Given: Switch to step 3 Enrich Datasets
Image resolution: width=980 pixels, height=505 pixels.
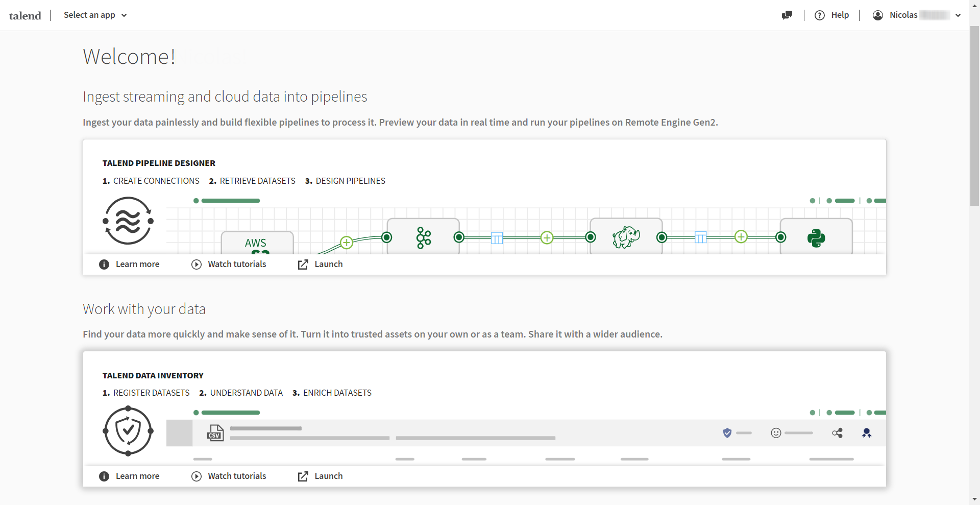Looking at the screenshot, I should [x=332, y=393].
